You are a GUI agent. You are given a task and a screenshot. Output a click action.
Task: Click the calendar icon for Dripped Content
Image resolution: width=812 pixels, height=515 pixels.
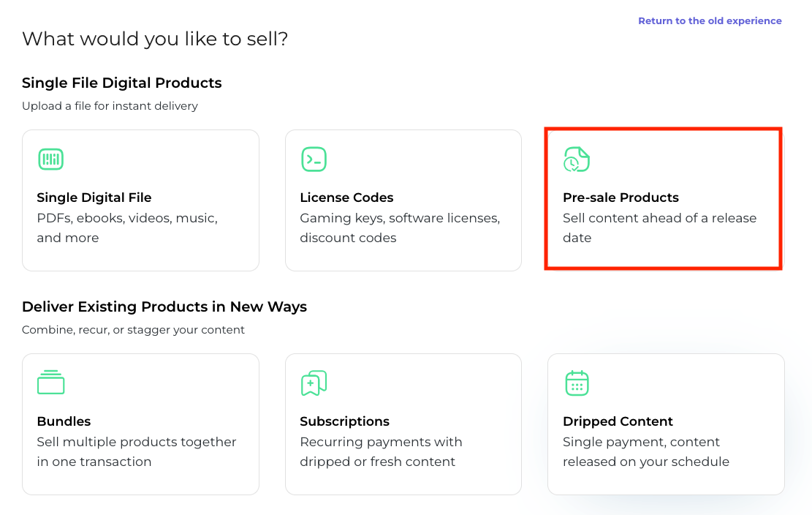pos(577,383)
